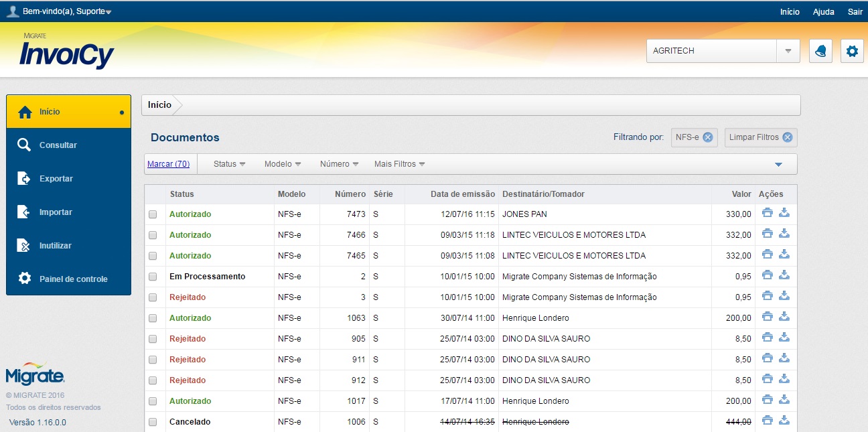Image resolution: width=868 pixels, height=432 pixels.
Task: Download the cancelled invoice number 1006
Action: coord(784,421)
